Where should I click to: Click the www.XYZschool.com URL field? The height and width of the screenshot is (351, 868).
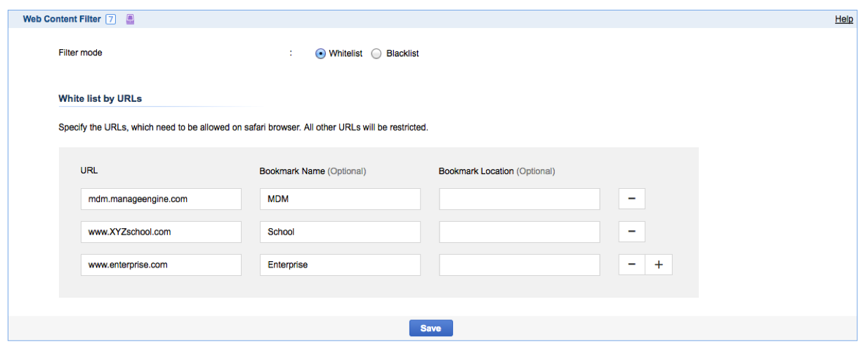161,232
